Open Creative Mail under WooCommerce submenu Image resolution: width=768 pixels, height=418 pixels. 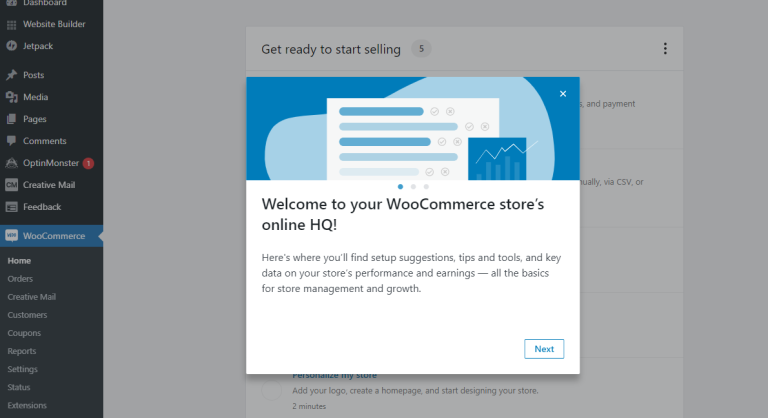click(31, 297)
